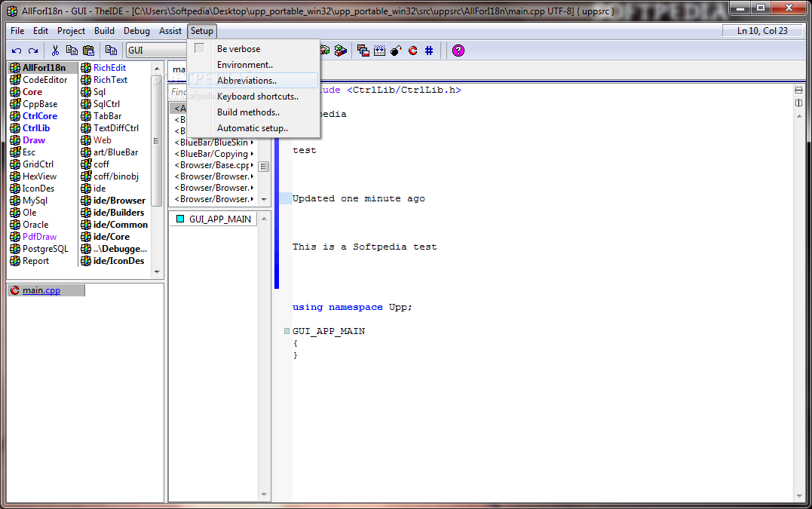Image resolution: width=812 pixels, height=509 pixels.
Task: Expand the BlueBar/BlueSkin entry arrow
Action: [253, 143]
